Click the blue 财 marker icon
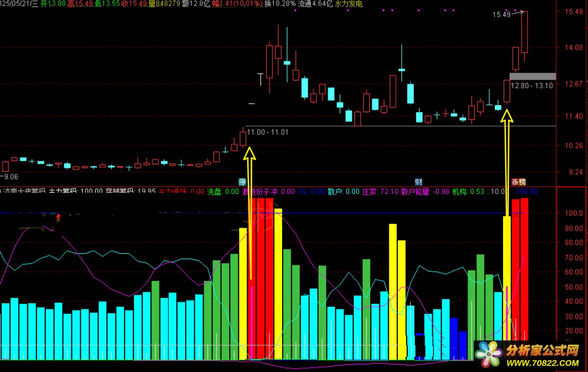 [x=419, y=182]
